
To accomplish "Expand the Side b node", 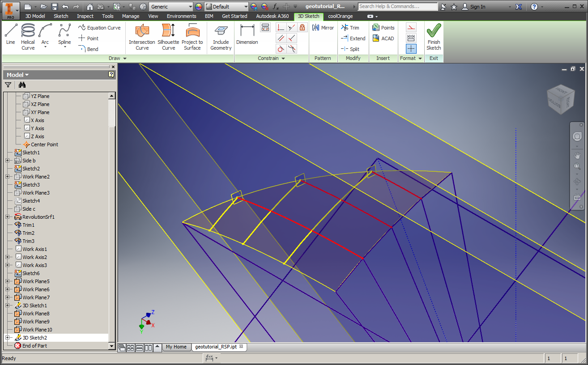I will click(8, 161).
